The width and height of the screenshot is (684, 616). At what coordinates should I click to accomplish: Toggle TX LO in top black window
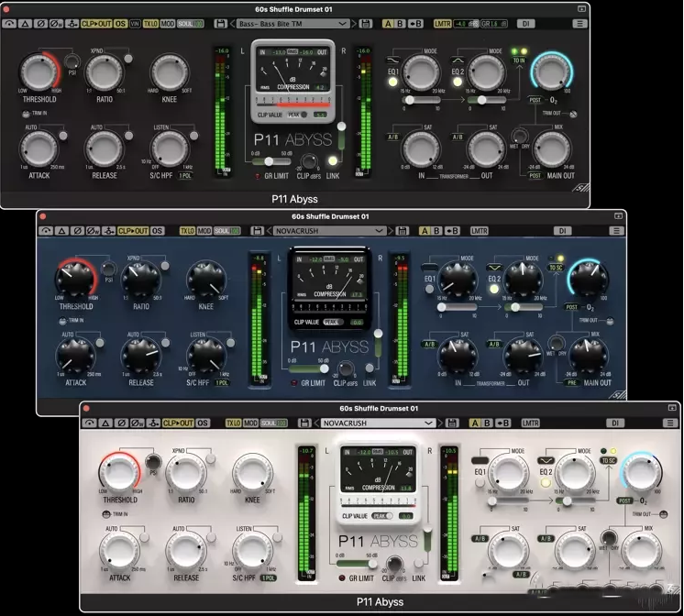(151, 24)
